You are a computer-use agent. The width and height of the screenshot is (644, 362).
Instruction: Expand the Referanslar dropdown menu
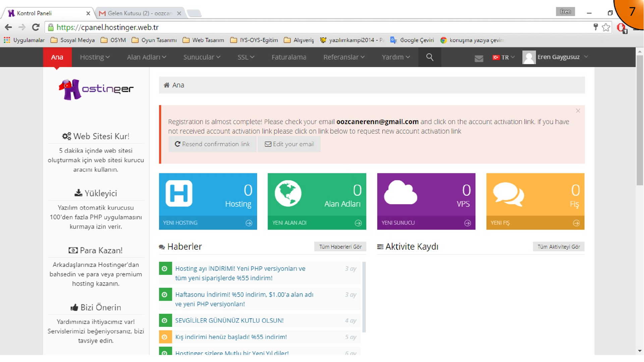tap(344, 57)
